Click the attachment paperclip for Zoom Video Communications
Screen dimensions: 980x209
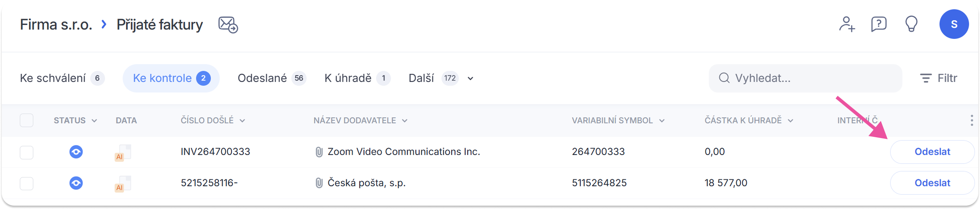(319, 152)
